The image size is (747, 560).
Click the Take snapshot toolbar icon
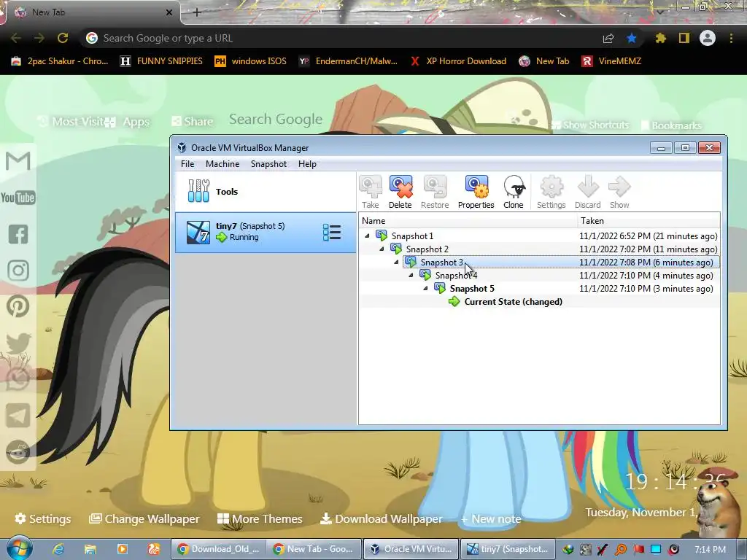370,192
